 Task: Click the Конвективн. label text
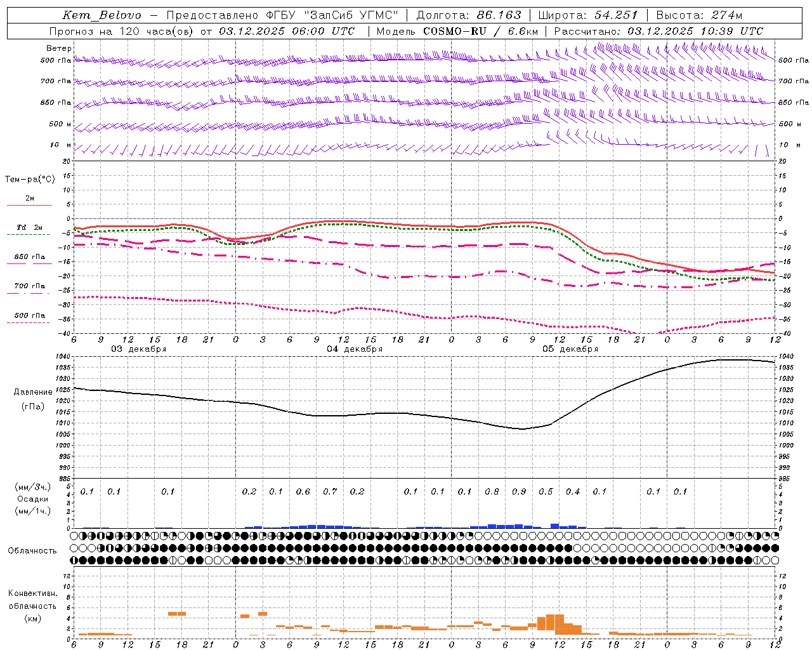pyautogui.click(x=33, y=594)
